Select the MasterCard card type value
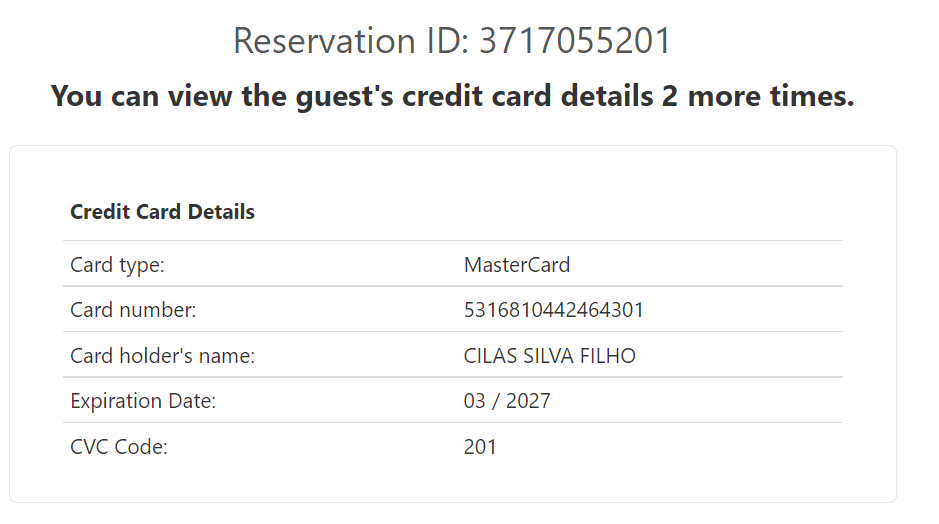 [516, 265]
